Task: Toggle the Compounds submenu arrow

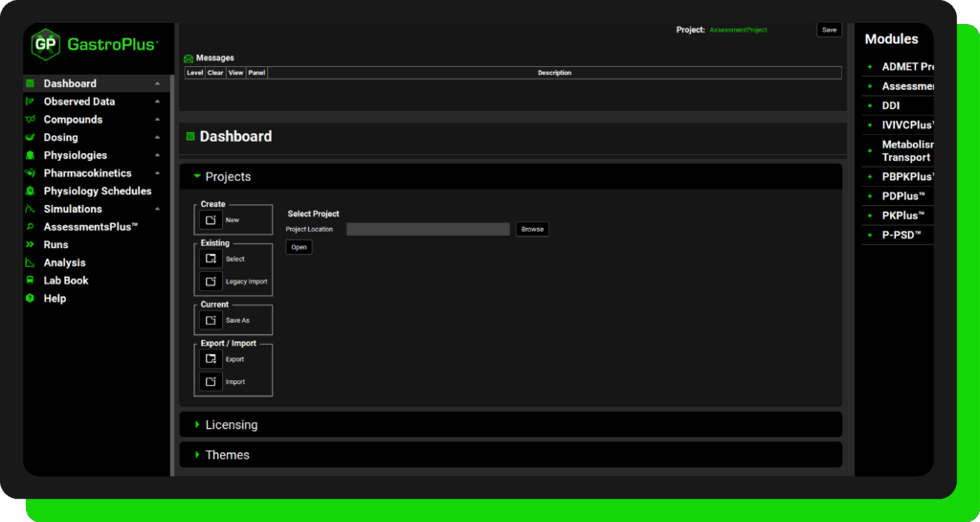Action: [156, 120]
